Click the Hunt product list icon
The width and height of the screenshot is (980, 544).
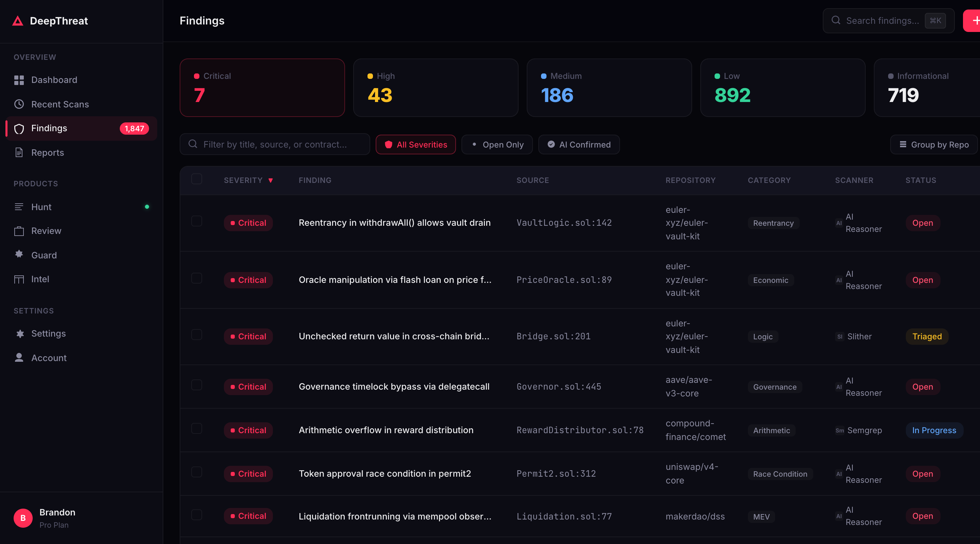(x=19, y=207)
